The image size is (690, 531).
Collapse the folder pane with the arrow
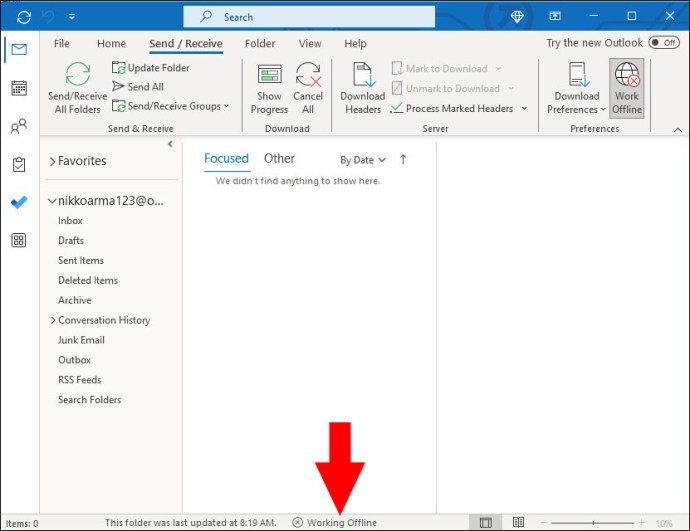170,144
